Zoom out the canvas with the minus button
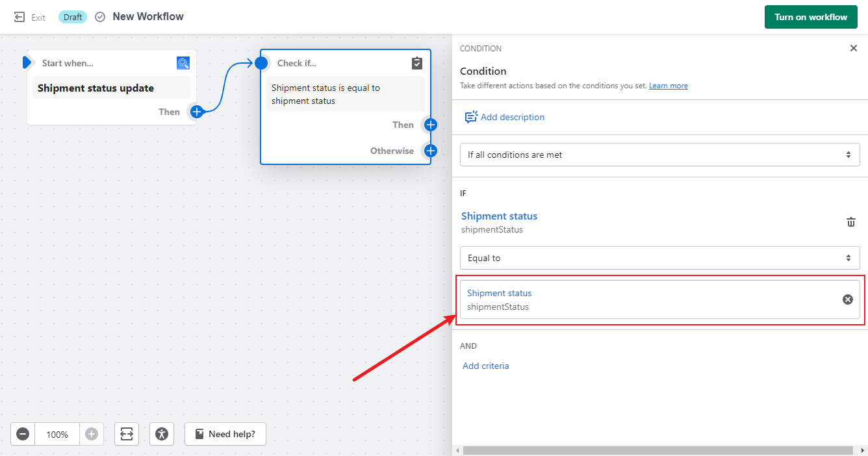868x456 pixels. (x=23, y=434)
